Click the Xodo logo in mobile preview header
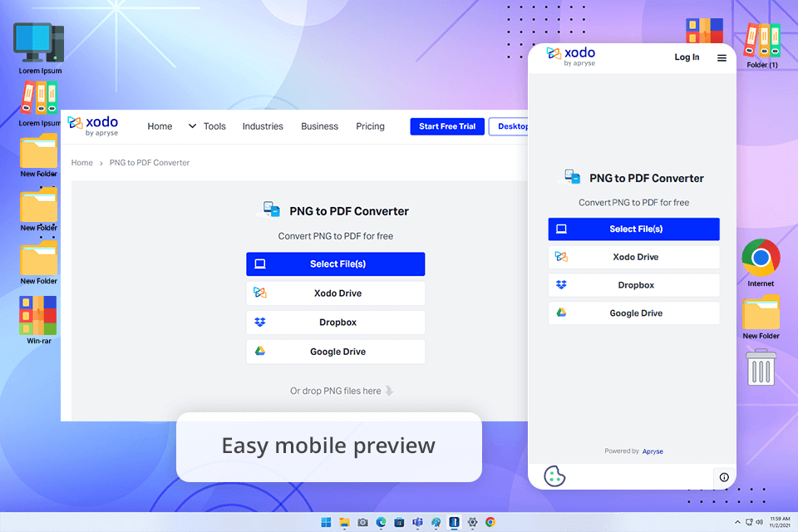Screen dimensions: 798x532 tap(571, 57)
